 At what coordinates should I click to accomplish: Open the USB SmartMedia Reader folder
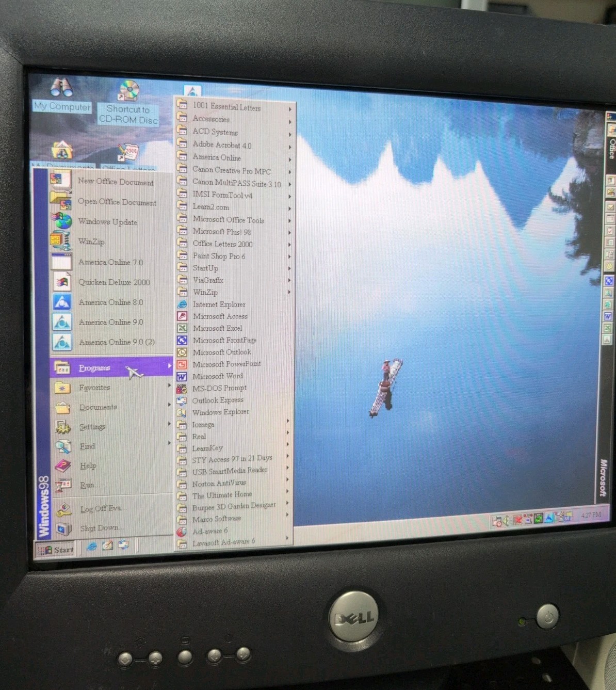[234, 471]
